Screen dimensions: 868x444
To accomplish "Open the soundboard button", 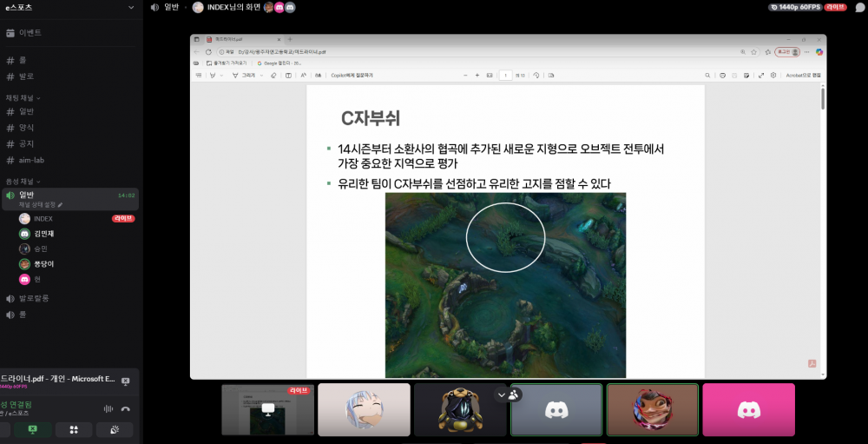I will 114,429.
